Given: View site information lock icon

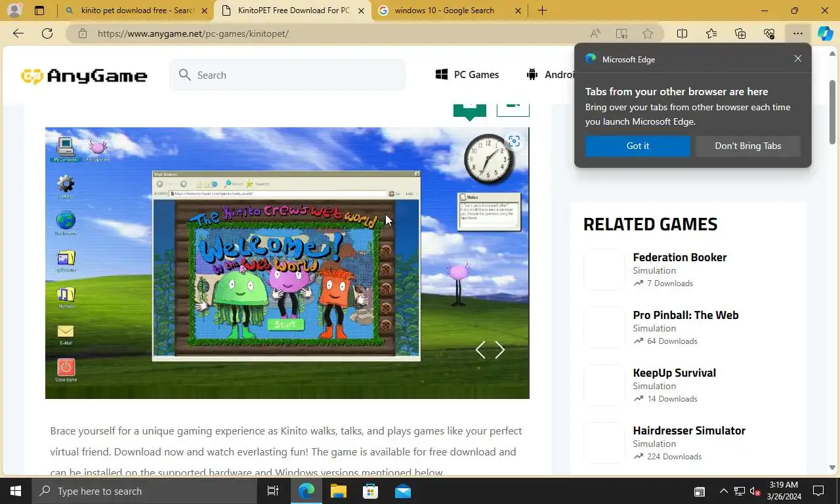Looking at the screenshot, I should click(82, 33).
